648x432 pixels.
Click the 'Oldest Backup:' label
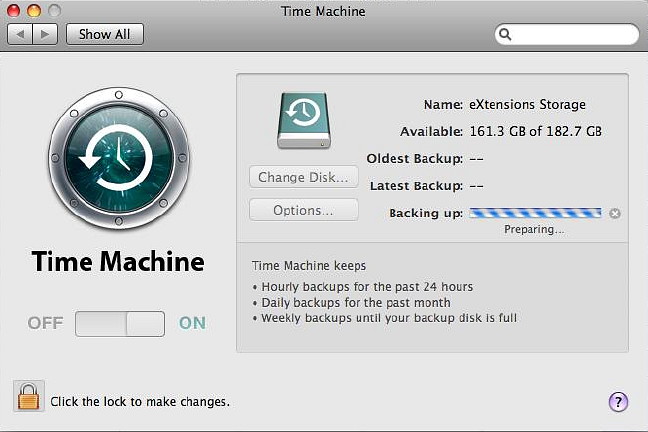point(415,159)
